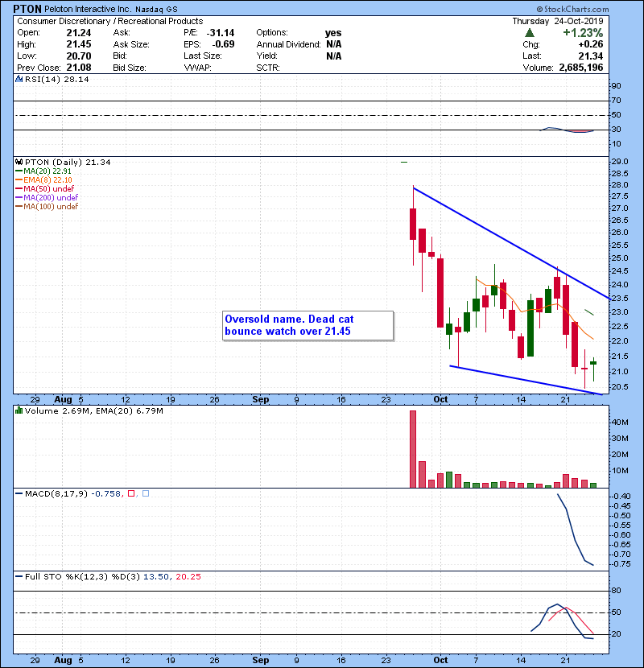Viewport: 644px width, 668px height.
Task: Click the Open value 21.24
Action: click(x=79, y=33)
